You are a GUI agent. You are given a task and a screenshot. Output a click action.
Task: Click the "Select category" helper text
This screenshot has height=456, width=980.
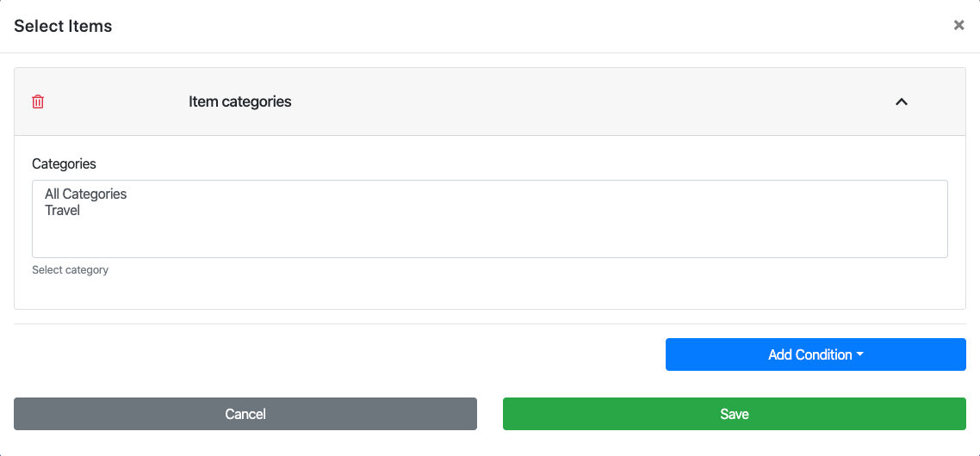[70, 270]
